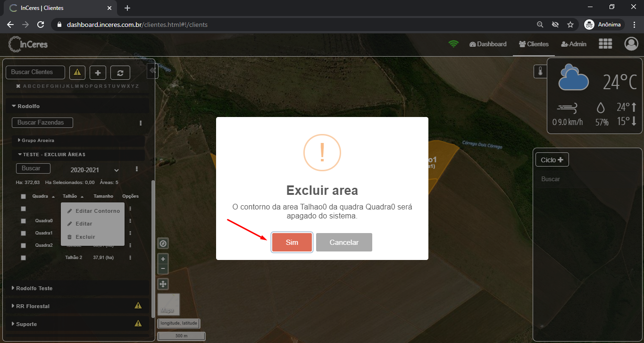Expand the Grupo Aroeira farm
644x343 pixels.
click(78, 141)
